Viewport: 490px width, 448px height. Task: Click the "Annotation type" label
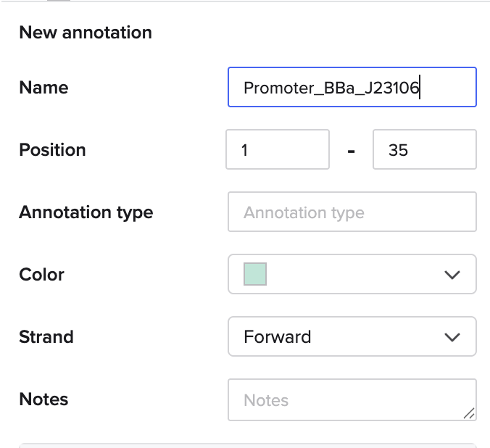click(86, 212)
